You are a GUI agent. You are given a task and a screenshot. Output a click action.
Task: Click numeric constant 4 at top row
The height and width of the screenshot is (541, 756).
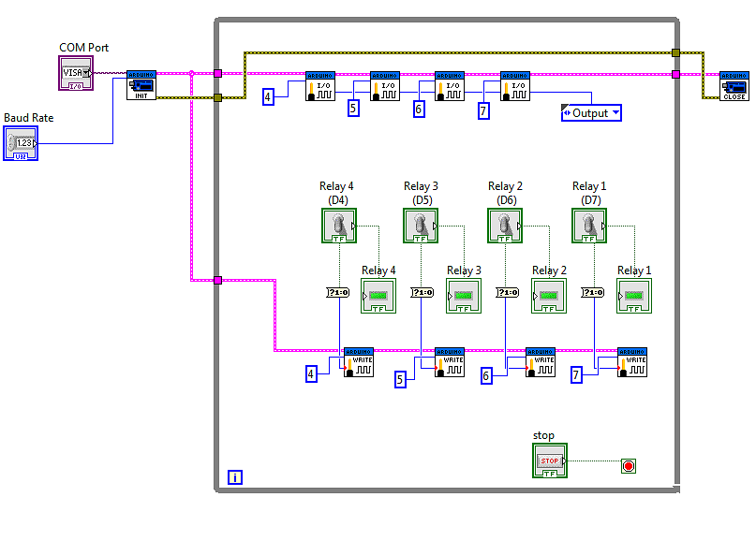click(x=268, y=97)
